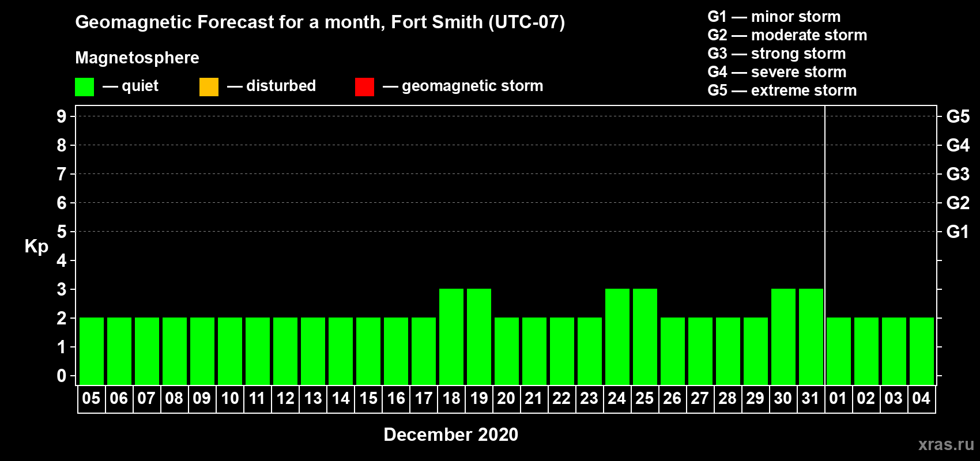The width and height of the screenshot is (980, 461).
Task: Click the bar for December 31
Action: pos(811,337)
